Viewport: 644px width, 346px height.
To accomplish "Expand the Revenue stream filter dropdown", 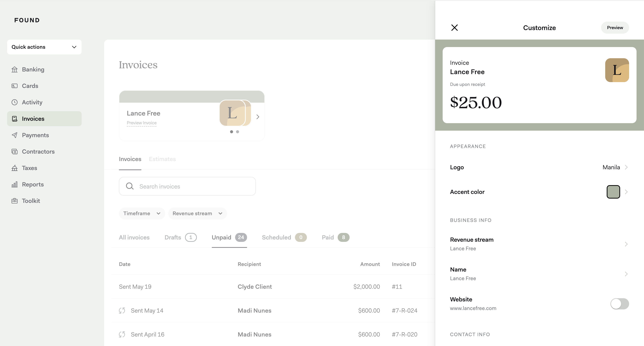I will tap(197, 213).
